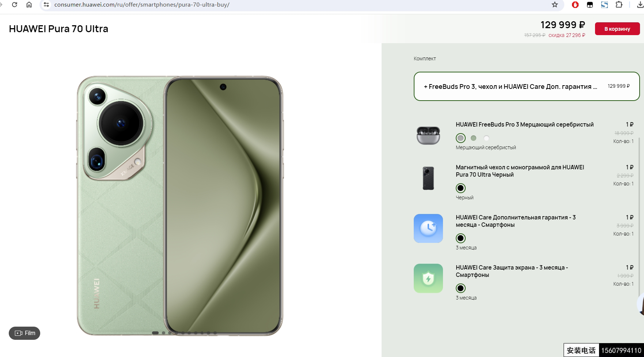The image size is (644, 357).
Task: Click the Черный color label
Action: click(465, 198)
